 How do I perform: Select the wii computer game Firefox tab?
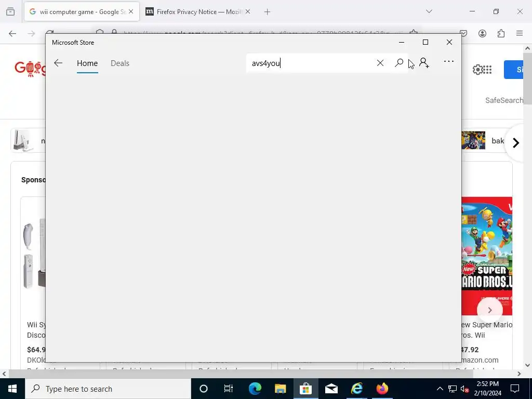pos(82,11)
